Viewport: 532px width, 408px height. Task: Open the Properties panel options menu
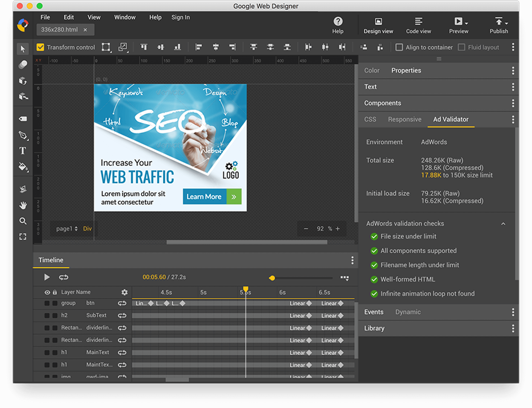click(513, 71)
